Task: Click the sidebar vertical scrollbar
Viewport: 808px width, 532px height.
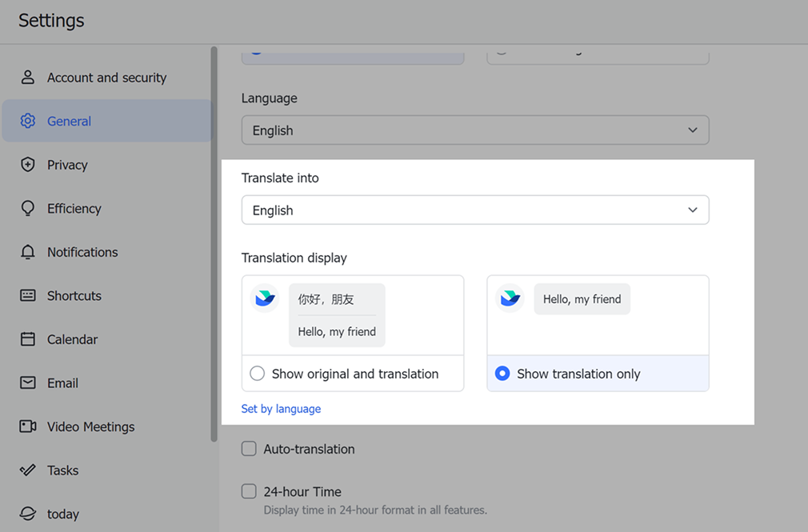Action: tap(214, 240)
